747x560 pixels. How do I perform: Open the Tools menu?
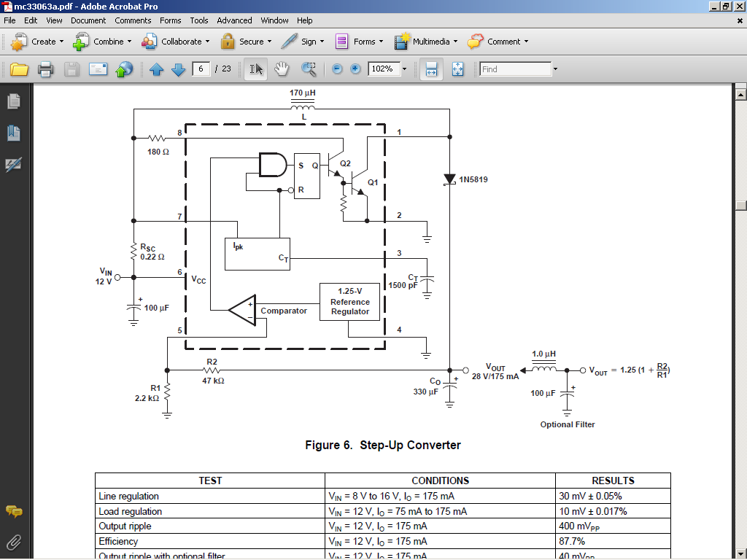[x=198, y=20]
